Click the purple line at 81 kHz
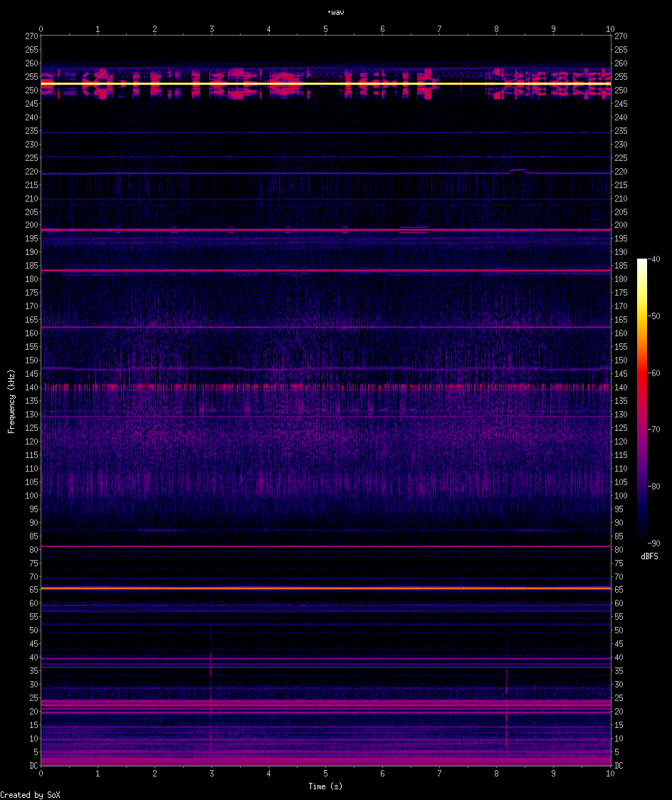The image size is (672, 800). point(326,546)
